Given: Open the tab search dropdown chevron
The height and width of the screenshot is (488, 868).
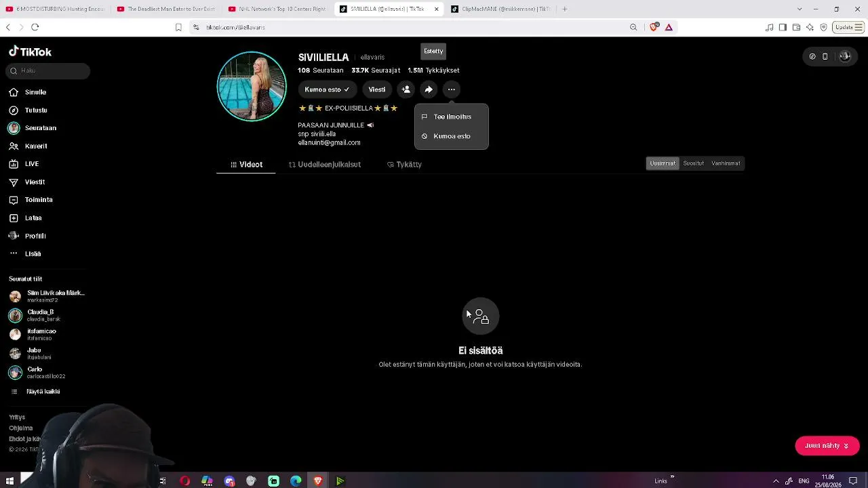Looking at the screenshot, I should pyautogui.click(x=800, y=9).
